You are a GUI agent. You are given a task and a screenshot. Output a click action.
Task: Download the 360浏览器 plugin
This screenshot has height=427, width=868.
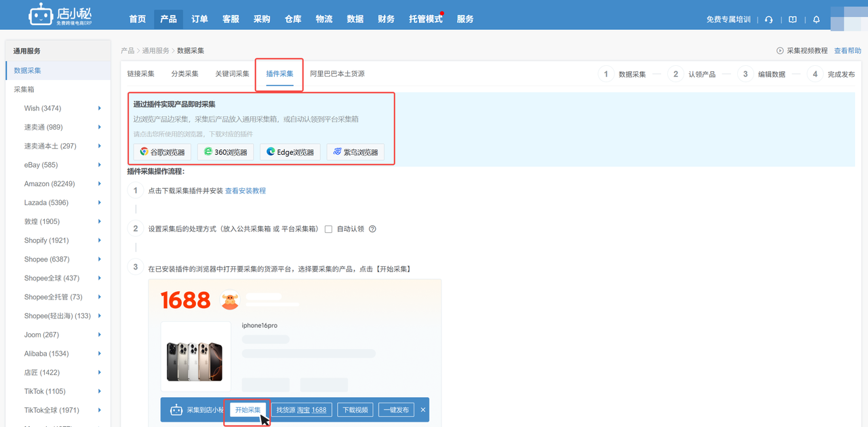[225, 152]
